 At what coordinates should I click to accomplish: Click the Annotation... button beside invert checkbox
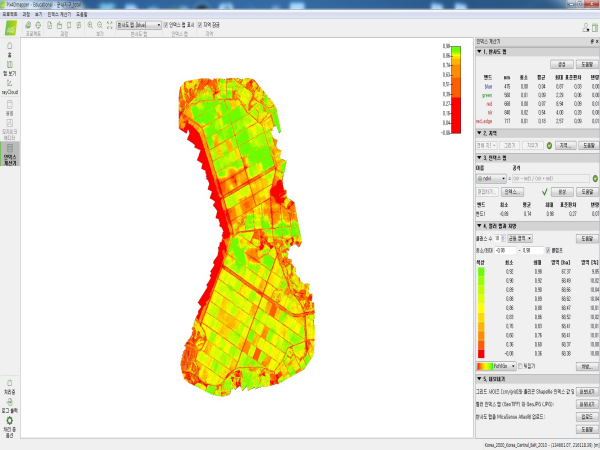point(587,367)
